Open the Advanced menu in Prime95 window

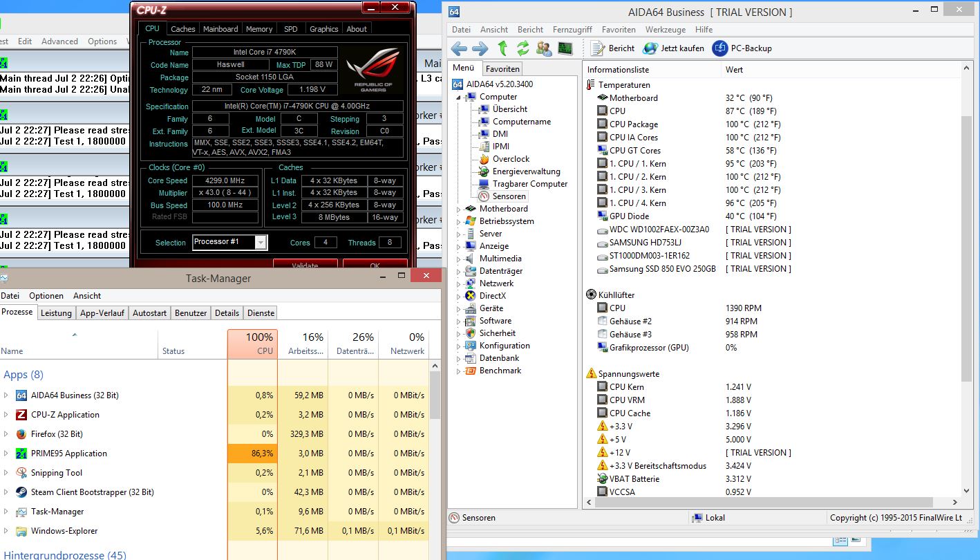coord(59,41)
